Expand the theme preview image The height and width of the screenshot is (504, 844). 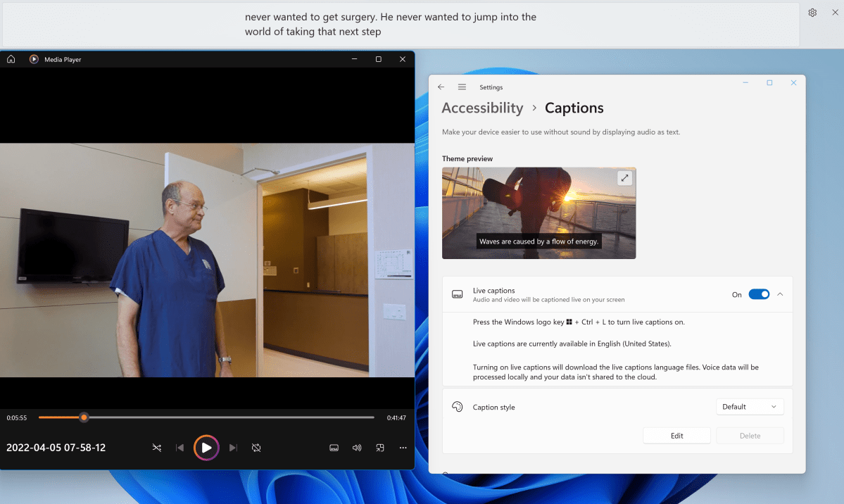pyautogui.click(x=624, y=177)
